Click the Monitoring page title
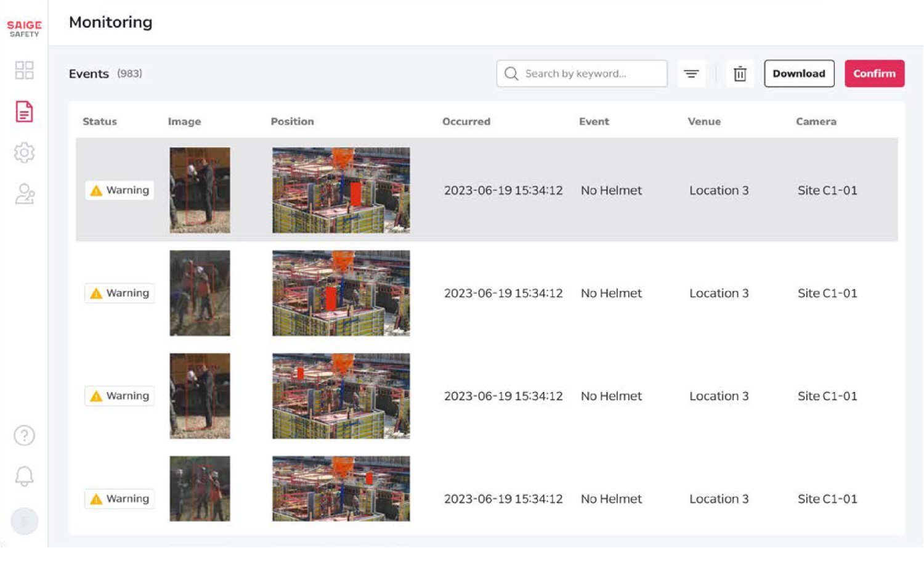Viewport: 924px width, 569px height. tap(110, 22)
